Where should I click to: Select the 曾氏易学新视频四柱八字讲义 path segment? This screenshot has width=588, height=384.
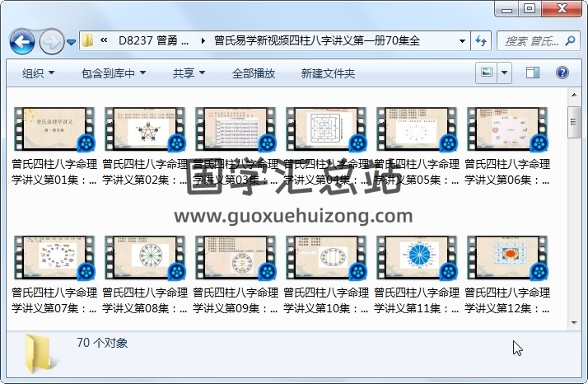point(317,40)
